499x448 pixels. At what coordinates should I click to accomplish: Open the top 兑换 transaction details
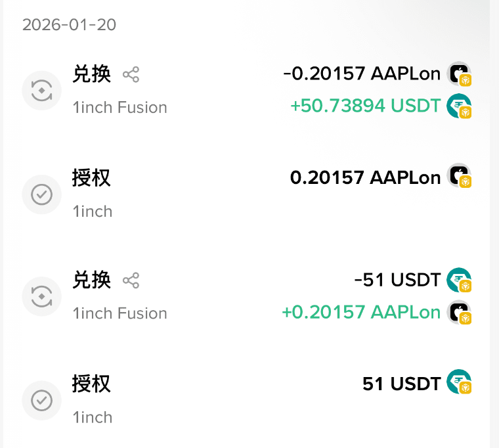coord(247,91)
